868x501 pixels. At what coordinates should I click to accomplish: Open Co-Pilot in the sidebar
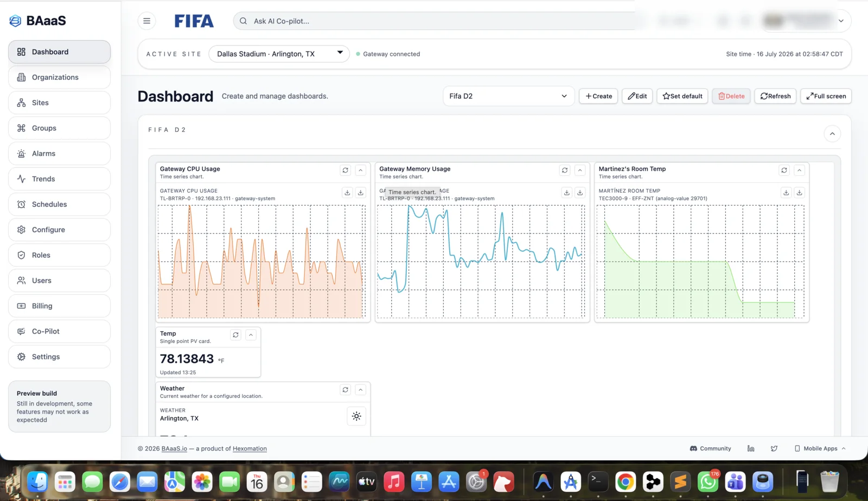(x=59, y=332)
